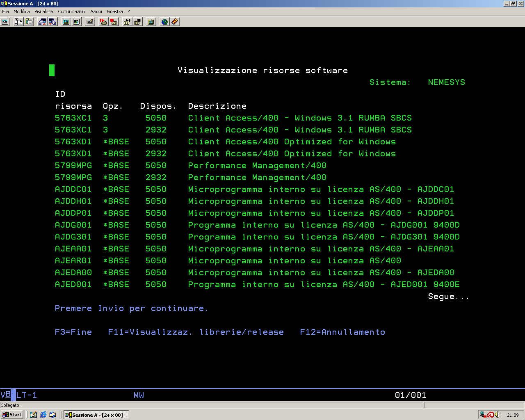Click resource ID AJDDC01
This screenshot has height=420, width=525.
73,189
